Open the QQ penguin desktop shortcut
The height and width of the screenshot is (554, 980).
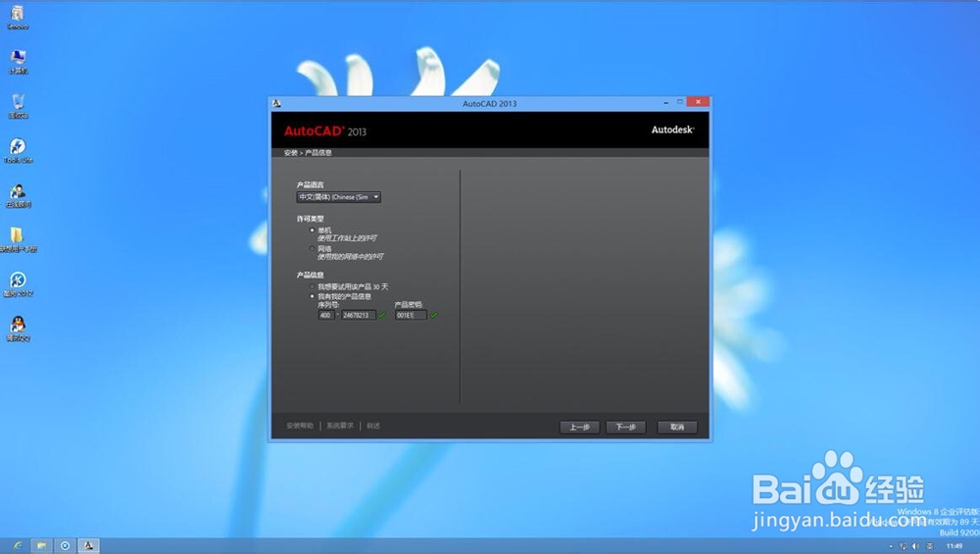(18, 328)
